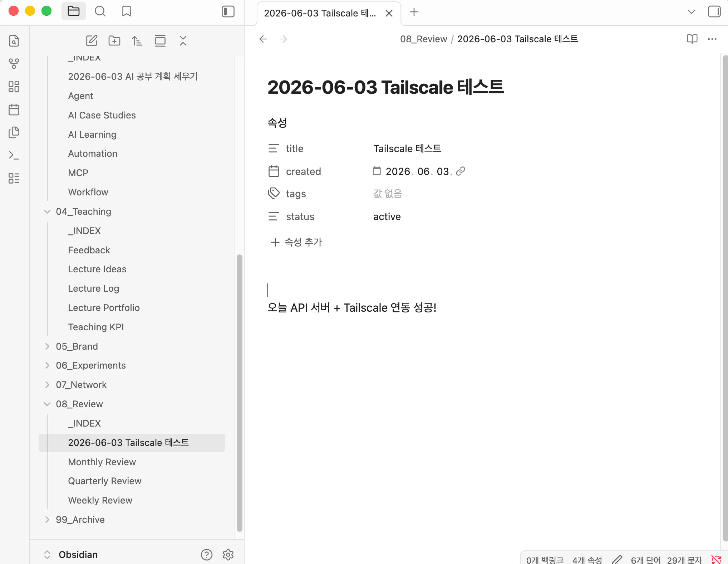
Task: Toggle editing mode pencil in status bar
Action: (x=617, y=559)
